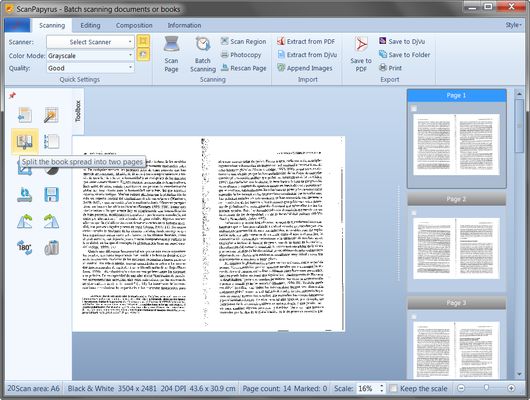530x400 pixels.
Task: Unpin the toolbox with the pin icon
Action: (12, 95)
